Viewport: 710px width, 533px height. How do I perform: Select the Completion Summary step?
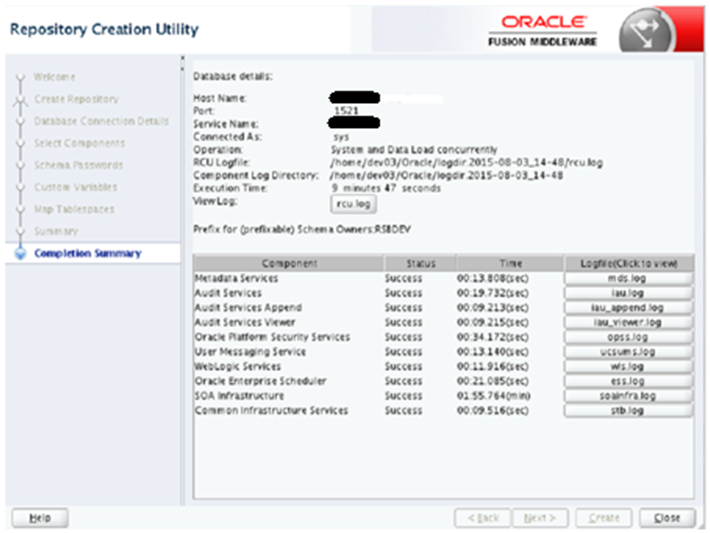(x=88, y=253)
